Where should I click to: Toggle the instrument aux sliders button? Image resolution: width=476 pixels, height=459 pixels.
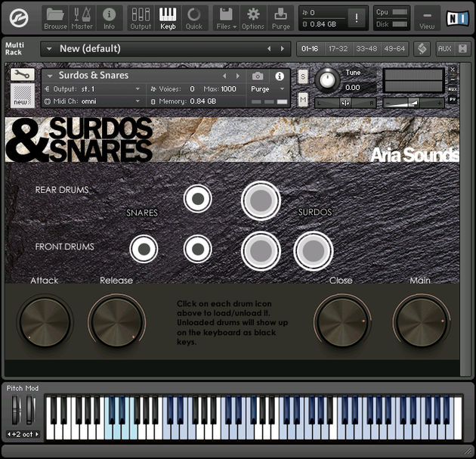[453, 89]
